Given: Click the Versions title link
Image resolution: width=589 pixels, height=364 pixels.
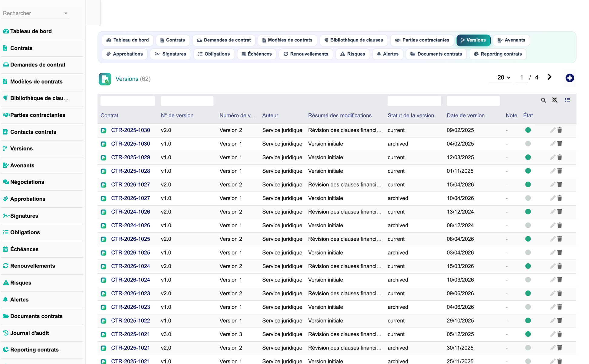Looking at the screenshot, I should [127, 79].
